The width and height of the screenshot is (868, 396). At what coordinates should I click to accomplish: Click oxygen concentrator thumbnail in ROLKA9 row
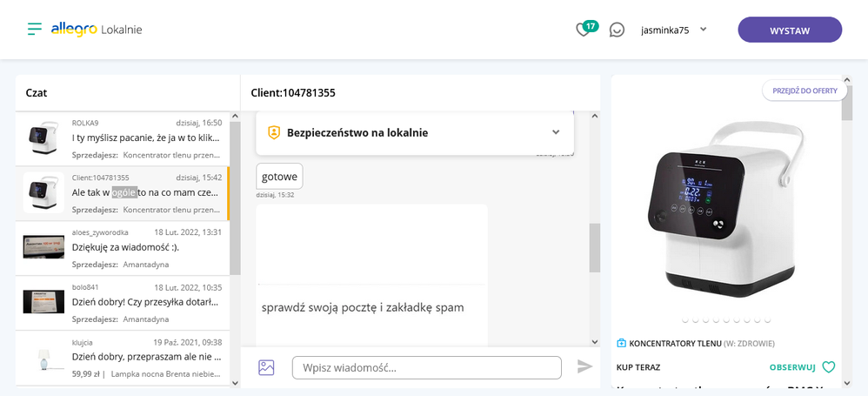(43, 138)
